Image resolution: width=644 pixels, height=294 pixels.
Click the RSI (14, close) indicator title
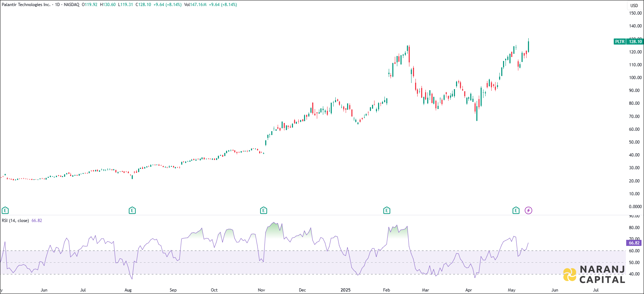15,221
